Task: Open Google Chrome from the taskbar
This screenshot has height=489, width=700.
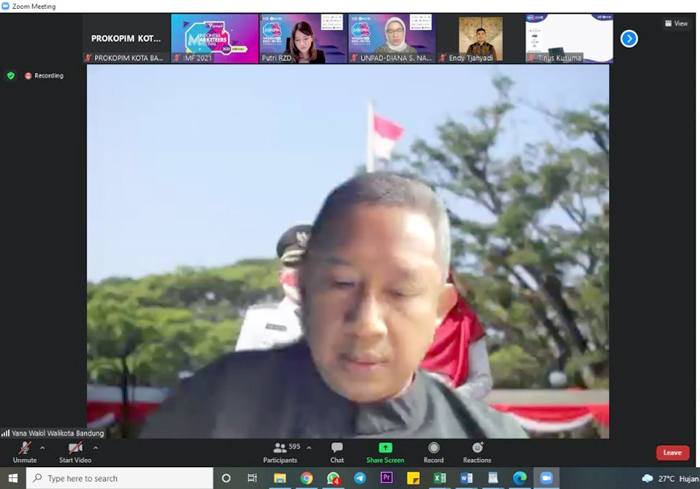Action: click(x=306, y=478)
